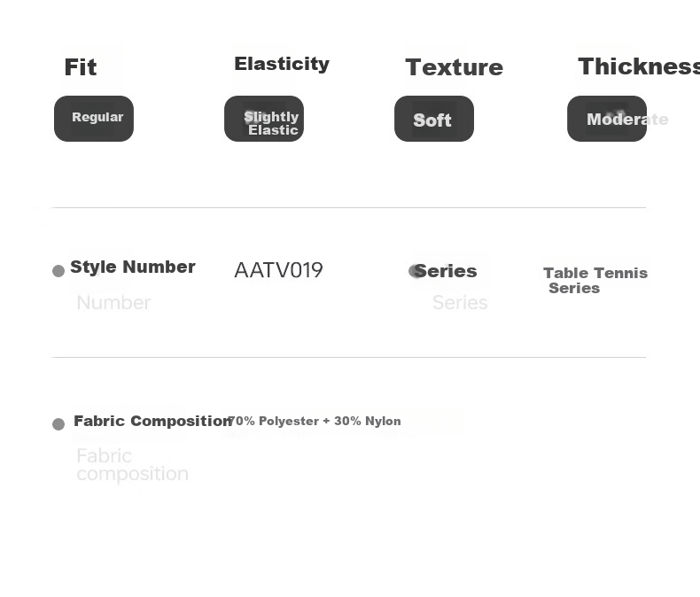Click the Thickness heading
The image size is (700, 597).
click(x=639, y=66)
